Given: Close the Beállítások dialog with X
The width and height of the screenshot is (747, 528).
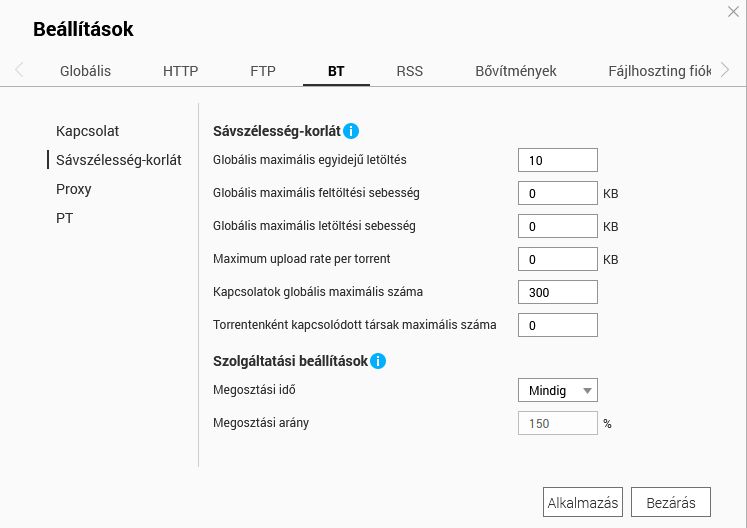Looking at the screenshot, I should click(733, 11).
